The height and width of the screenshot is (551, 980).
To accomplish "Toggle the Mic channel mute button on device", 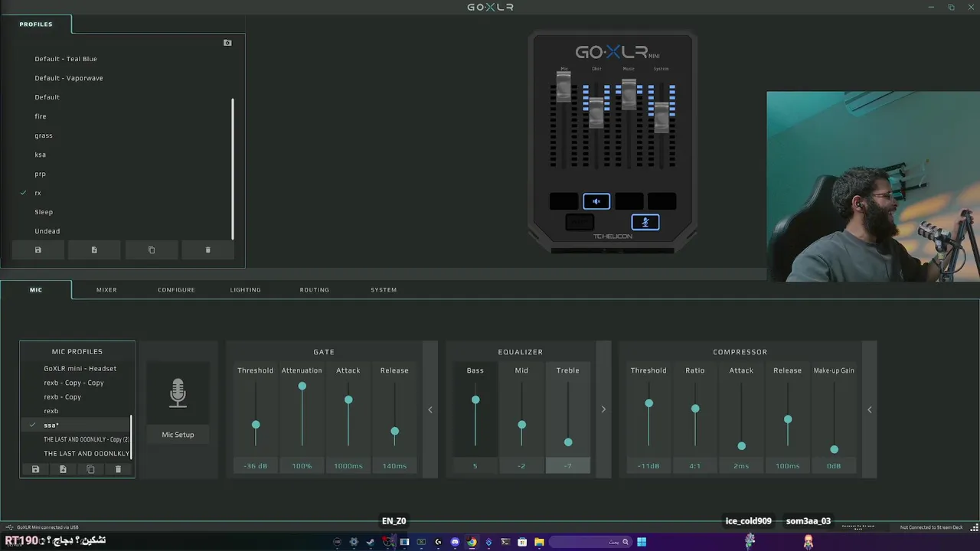I will pos(563,201).
